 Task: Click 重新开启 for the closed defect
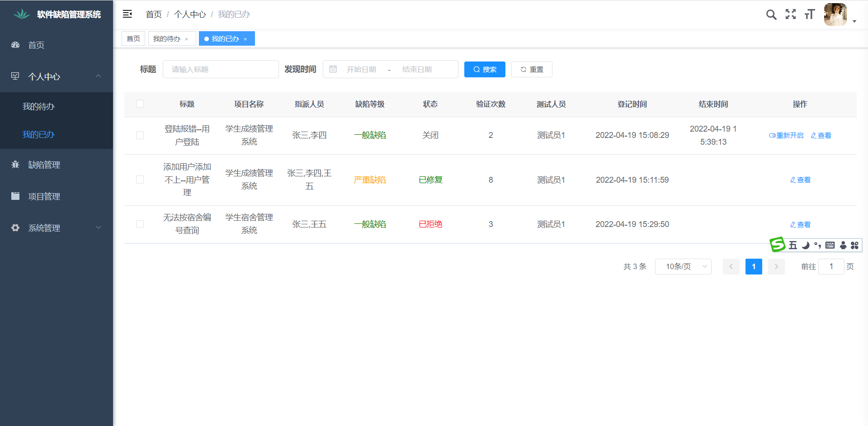click(x=786, y=135)
